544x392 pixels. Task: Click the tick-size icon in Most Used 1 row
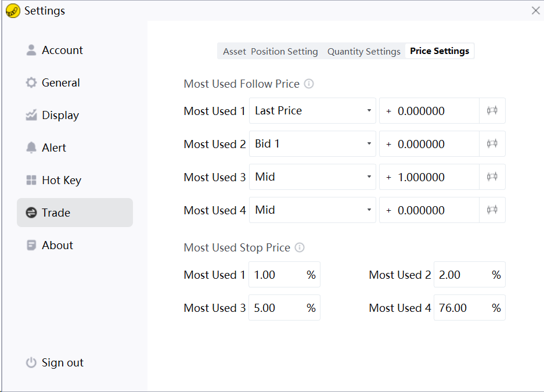pos(492,110)
